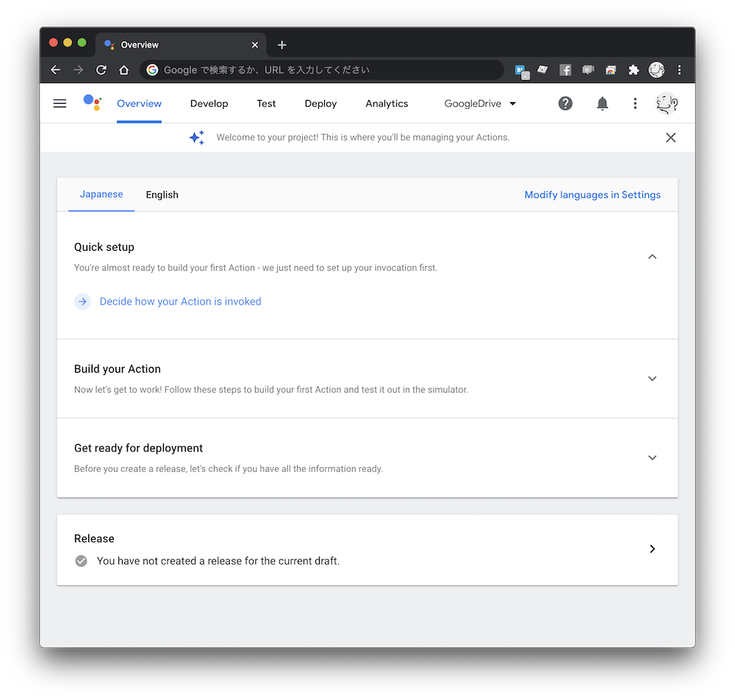Viewport: 735px width, 700px height.
Task: Click the Google Assistant logo
Action: (93, 103)
